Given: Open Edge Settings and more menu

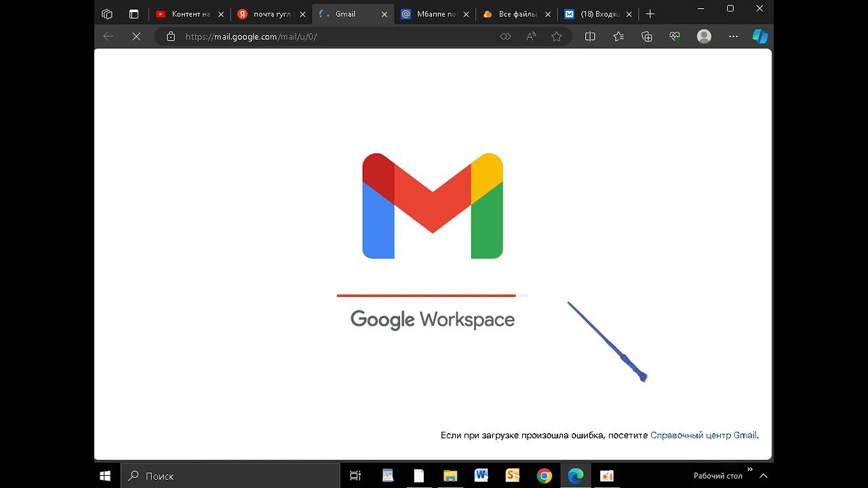Looking at the screenshot, I should coord(733,37).
